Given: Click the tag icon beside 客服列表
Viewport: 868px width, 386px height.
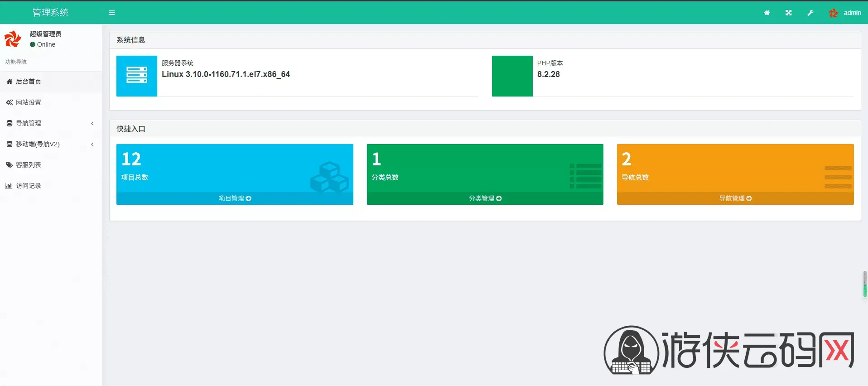Looking at the screenshot, I should (x=9, y=165).
